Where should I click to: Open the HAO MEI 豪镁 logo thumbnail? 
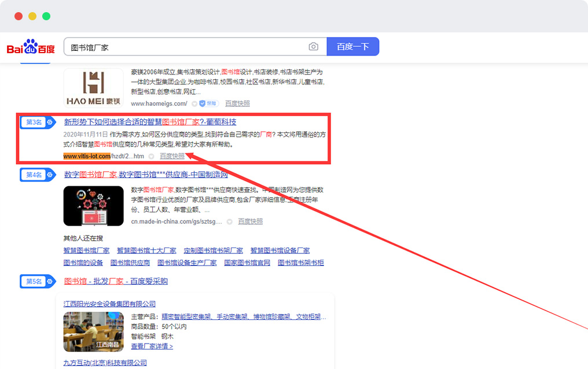(x=93, y=88)
